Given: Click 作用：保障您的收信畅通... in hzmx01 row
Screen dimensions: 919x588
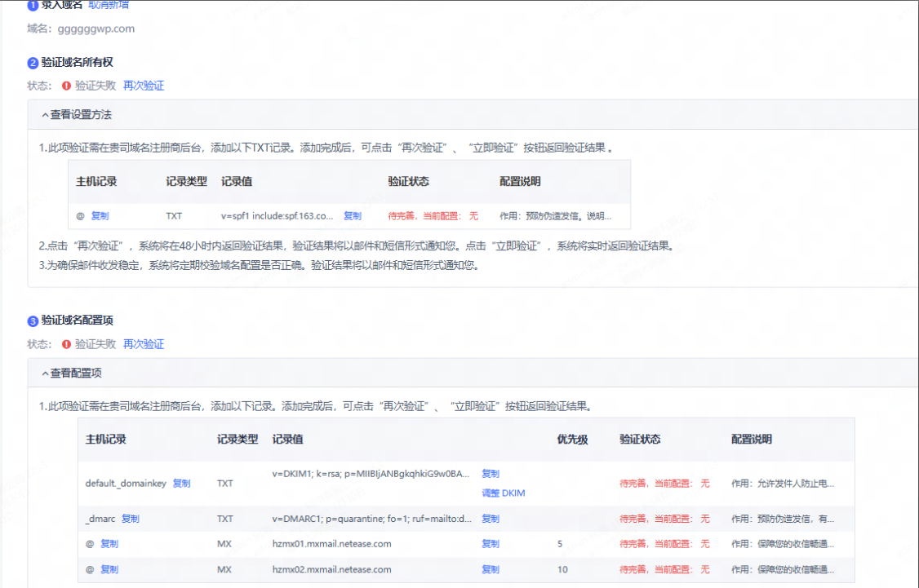Looking at the screenshot, I should coord(783,543).
